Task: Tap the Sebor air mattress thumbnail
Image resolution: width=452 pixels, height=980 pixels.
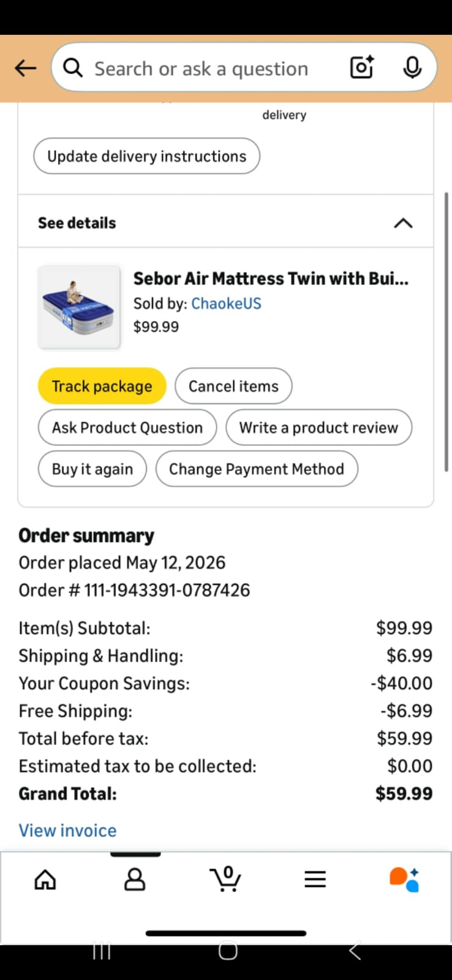Action: pos(79,307)
